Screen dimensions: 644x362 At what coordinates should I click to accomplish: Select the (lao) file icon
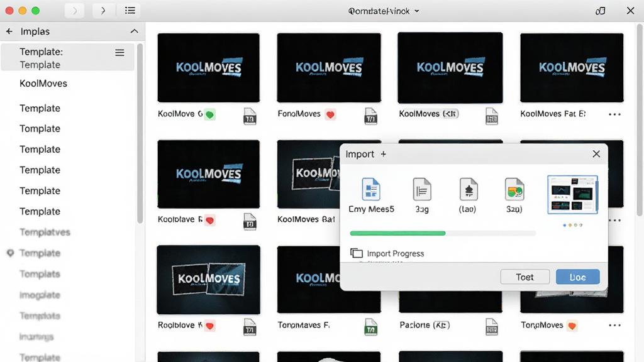tap(468, 189)
